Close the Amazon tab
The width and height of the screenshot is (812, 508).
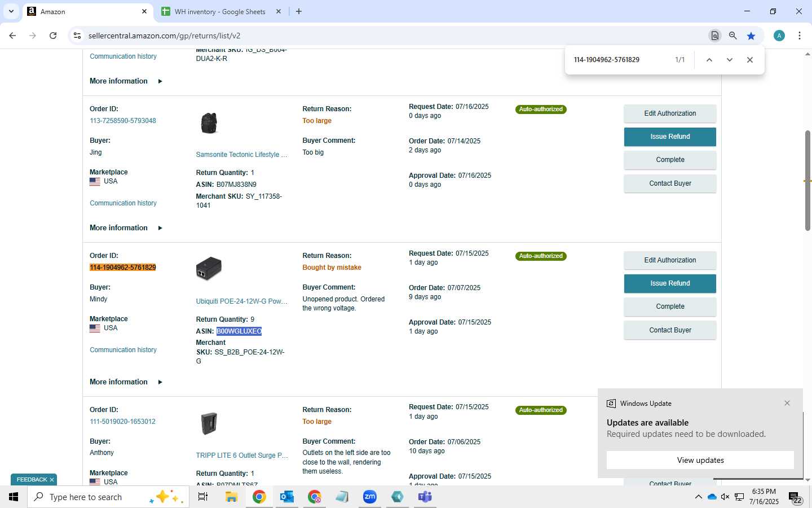(x=144, y=11)
